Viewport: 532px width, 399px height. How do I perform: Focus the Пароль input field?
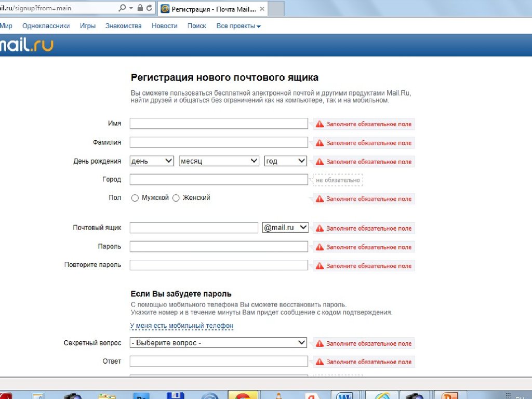coord(219,246)
